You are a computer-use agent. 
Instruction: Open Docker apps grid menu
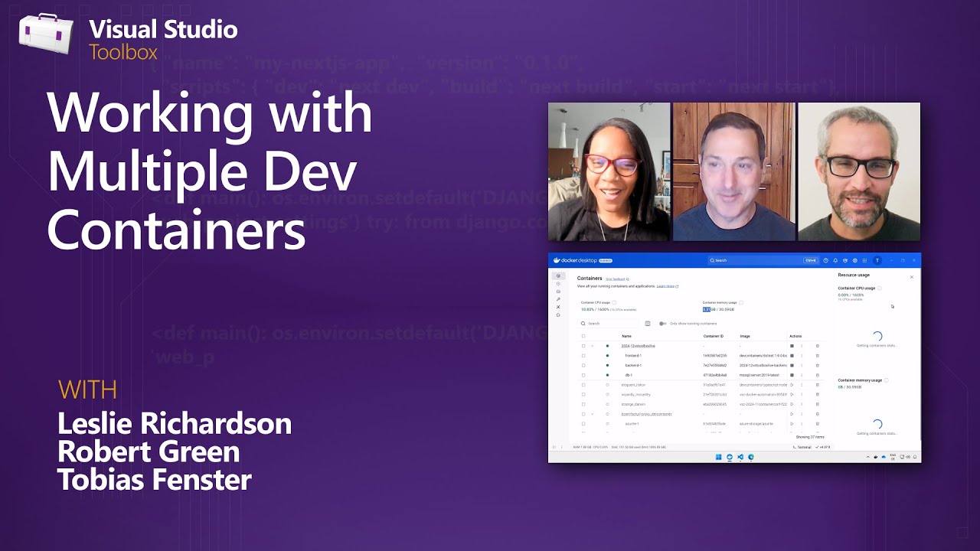coord(865,260)
